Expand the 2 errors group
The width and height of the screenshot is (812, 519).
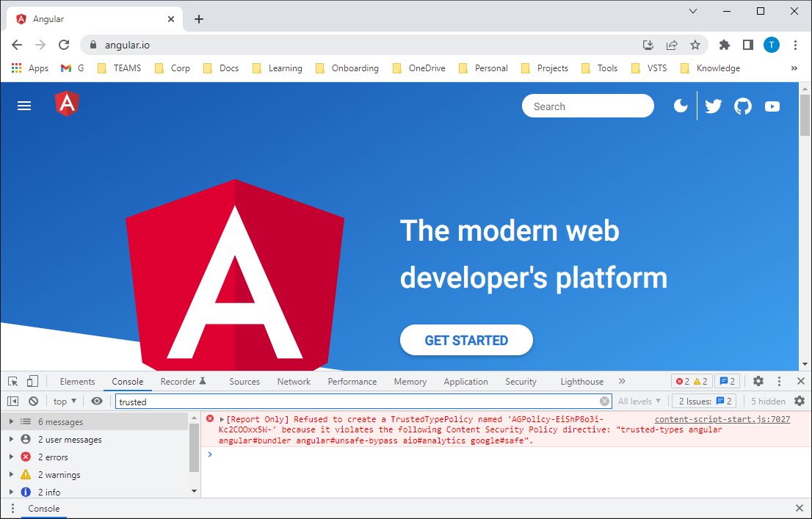pyautogui.click(x=11, y=457)
